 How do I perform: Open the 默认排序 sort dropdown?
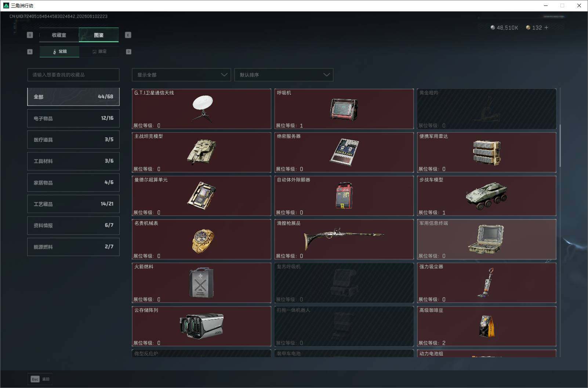point(284,75)
